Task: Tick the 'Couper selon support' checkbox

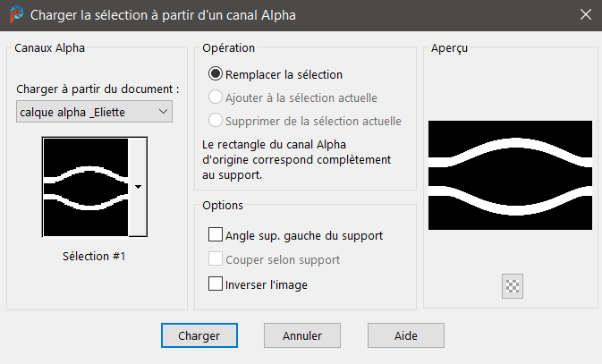Action: click(x=215, y=260)
